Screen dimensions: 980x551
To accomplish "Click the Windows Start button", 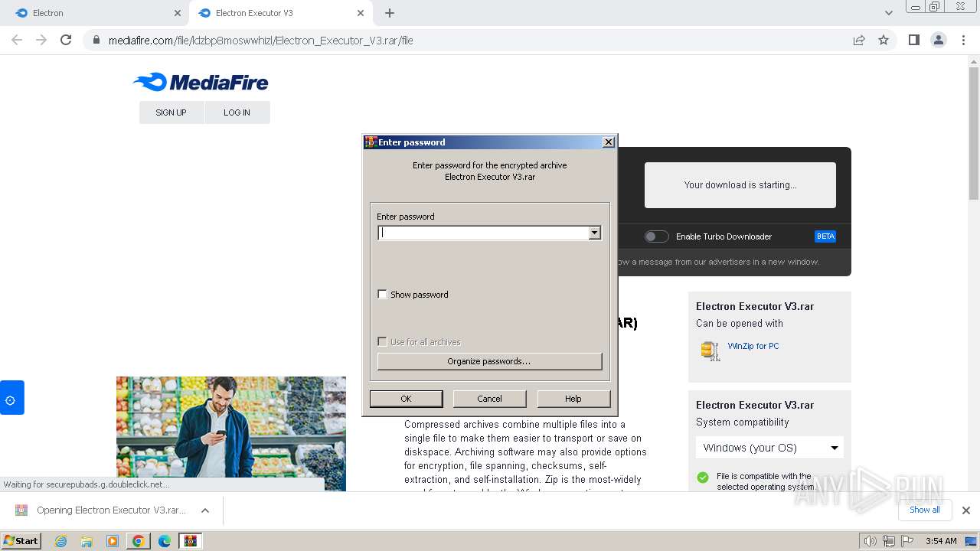I will pos(21,541).
